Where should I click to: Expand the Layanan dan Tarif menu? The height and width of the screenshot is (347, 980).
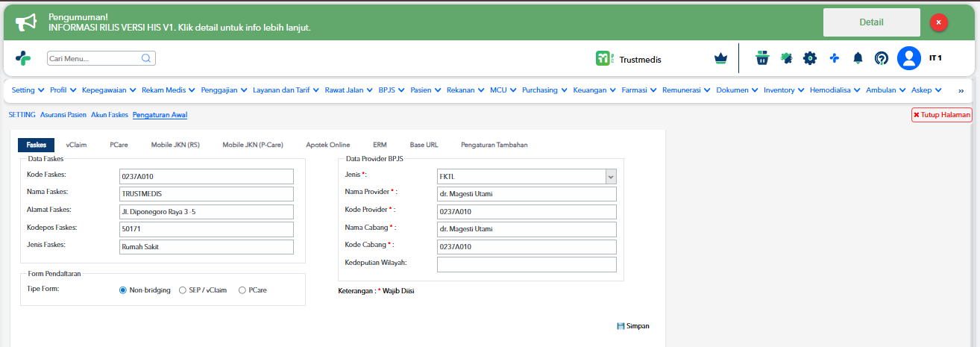[x=286, y=90]
